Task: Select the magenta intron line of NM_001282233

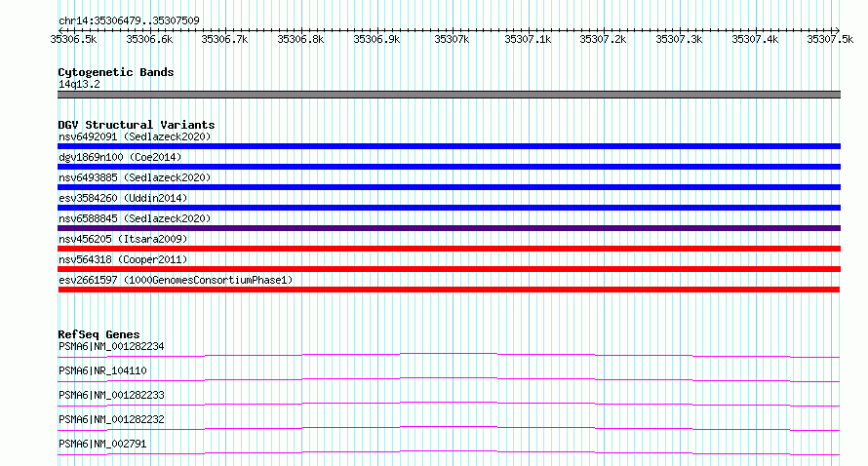Action: pyautogui.click(x=449, y=404)
